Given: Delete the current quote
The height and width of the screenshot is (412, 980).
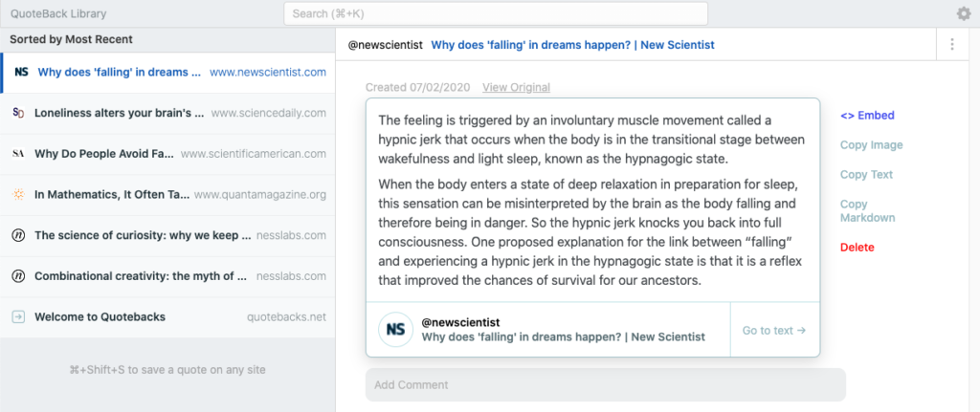Looking at the screenshot, I should 857,248.
